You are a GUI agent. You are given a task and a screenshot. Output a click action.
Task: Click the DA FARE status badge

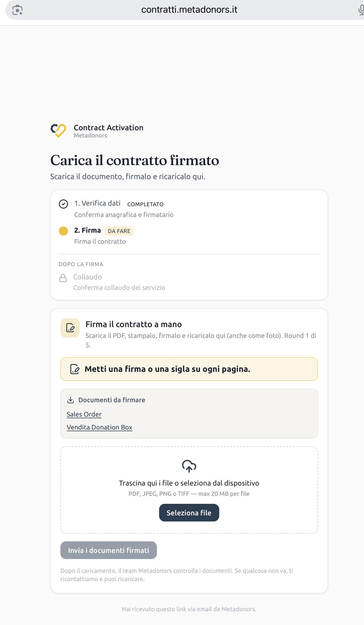tap(119, 231)
